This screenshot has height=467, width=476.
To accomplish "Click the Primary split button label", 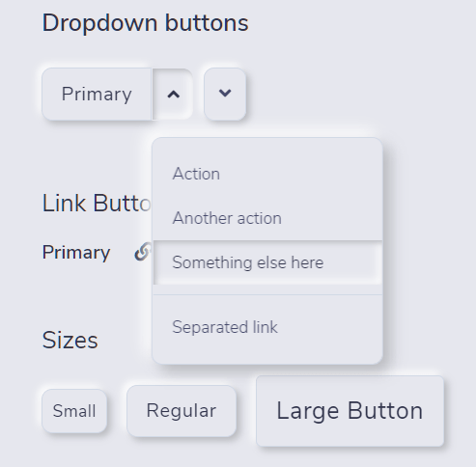I will tap(97, 95).
